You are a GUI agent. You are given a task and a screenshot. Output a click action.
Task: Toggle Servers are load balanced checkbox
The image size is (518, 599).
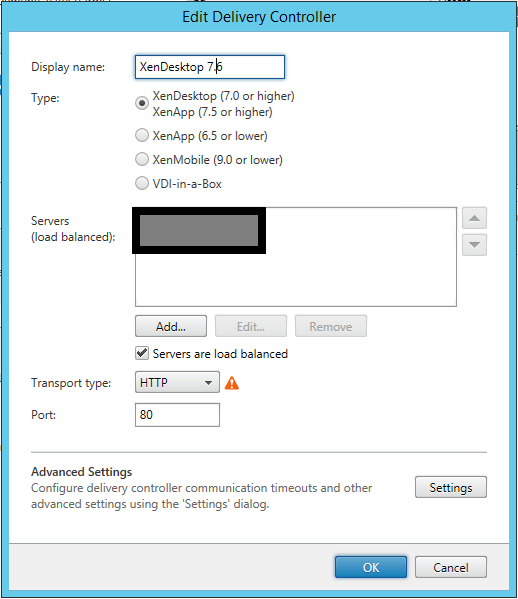point(142,353)
